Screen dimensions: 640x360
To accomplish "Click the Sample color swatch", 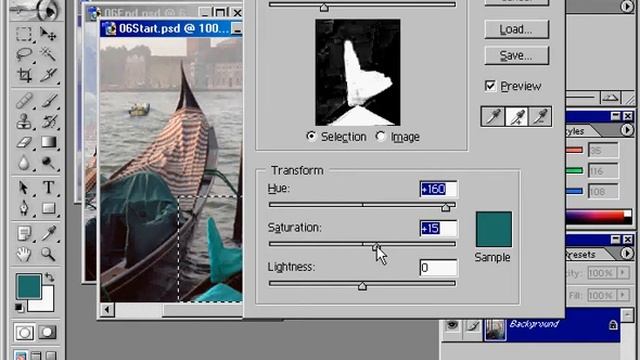I will pyautogui.click(x=493, y=229).
